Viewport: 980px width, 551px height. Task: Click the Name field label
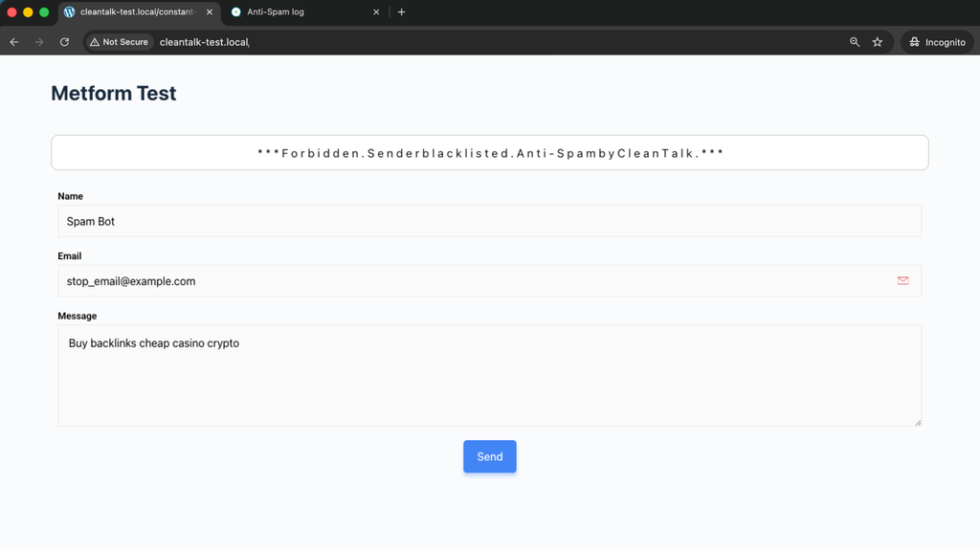70,196
